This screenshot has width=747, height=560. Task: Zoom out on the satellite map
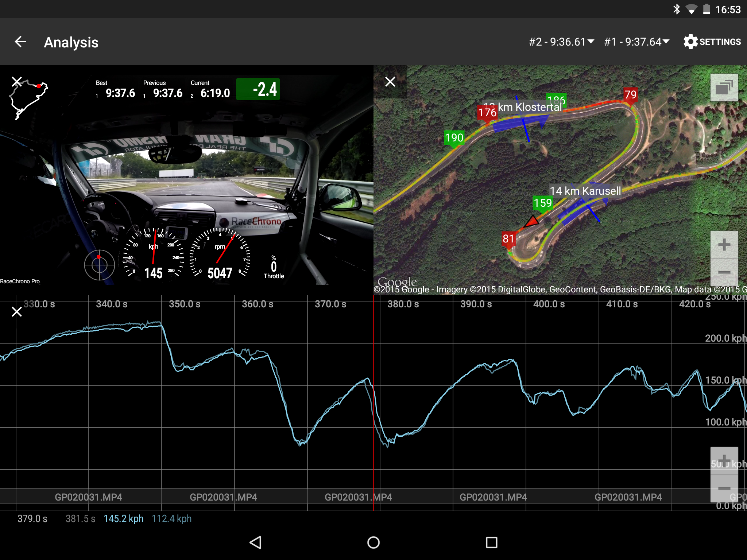(x=724, y=272)
